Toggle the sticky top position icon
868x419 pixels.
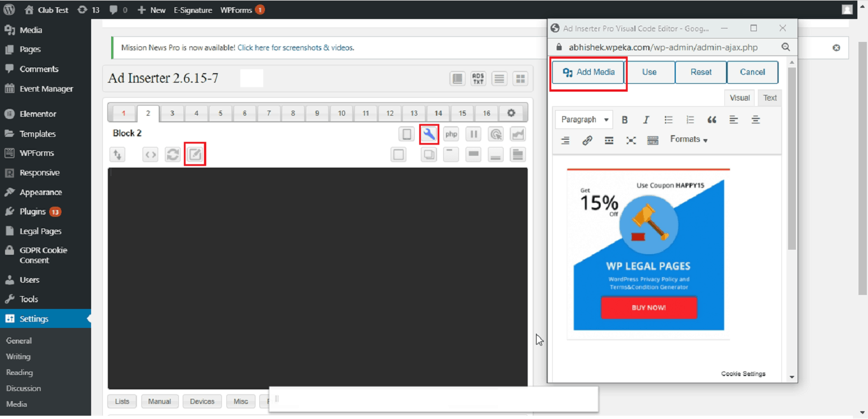click(451, 155)
